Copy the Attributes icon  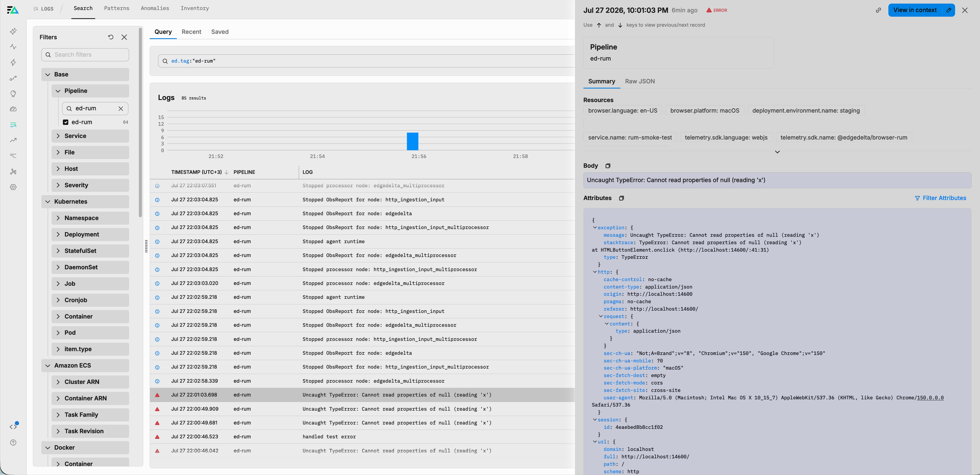pyautogui.click(x=622, y=198)
